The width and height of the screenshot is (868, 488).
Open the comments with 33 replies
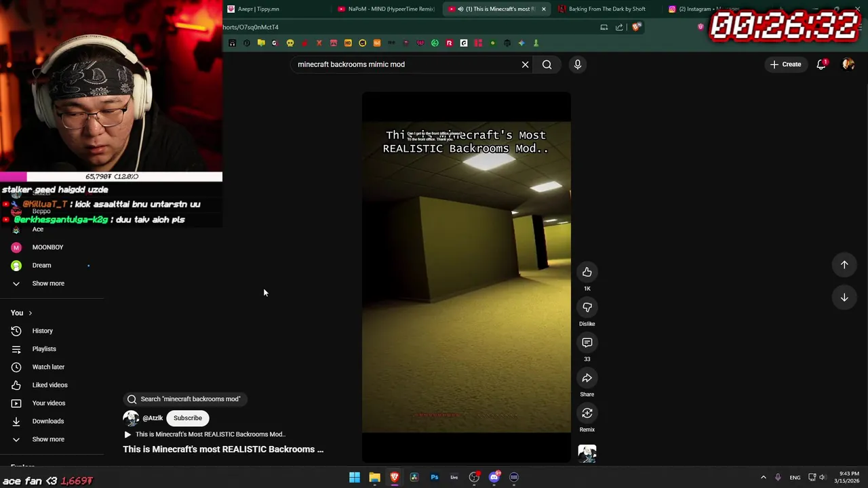pyautogui.click(x=587, y=342)
